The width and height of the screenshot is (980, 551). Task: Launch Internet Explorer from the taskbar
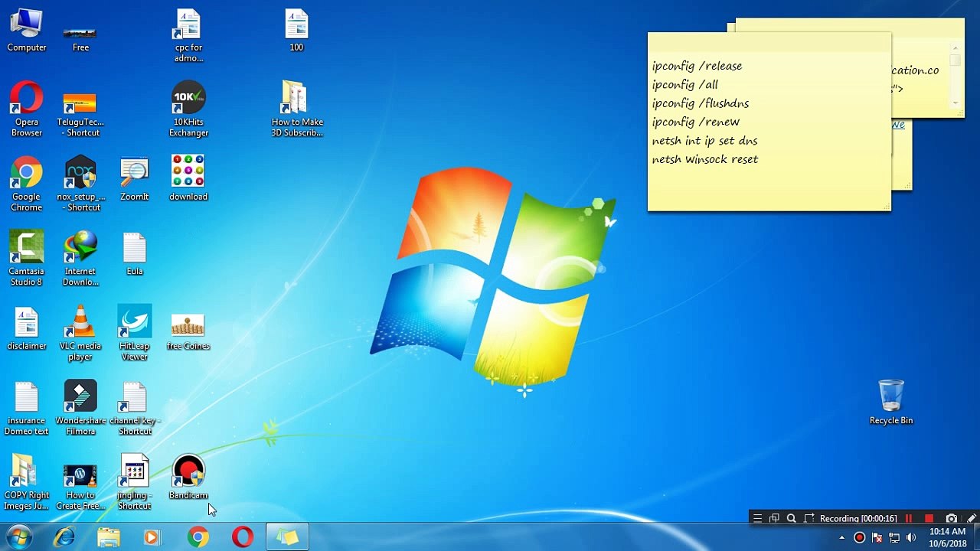(x=64, y=537)
